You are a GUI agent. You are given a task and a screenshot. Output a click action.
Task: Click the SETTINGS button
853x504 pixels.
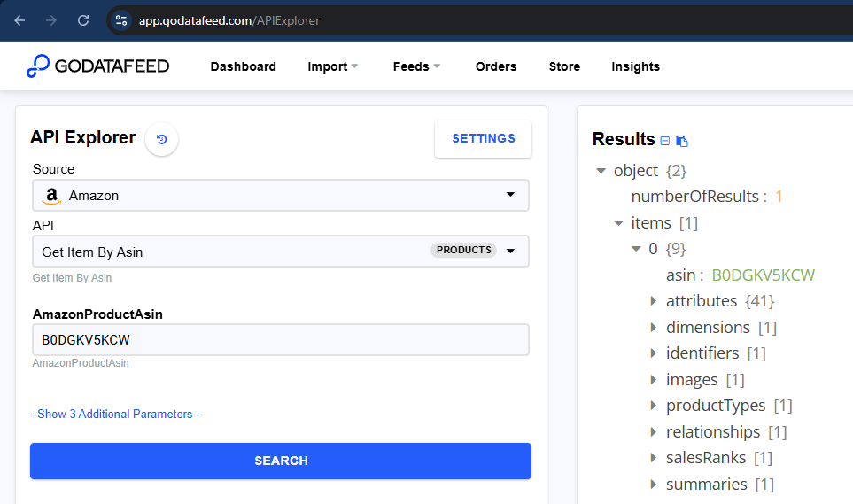point(483,139)
